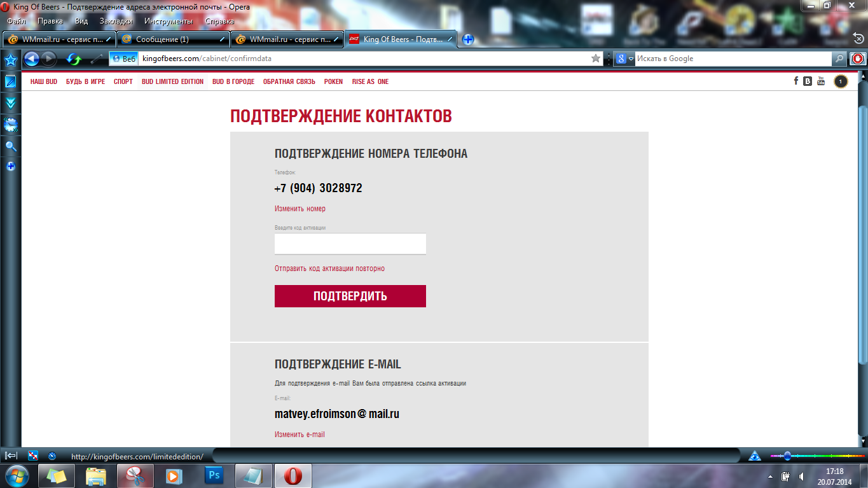Click the Windows Start button

(x=16, y=475)
